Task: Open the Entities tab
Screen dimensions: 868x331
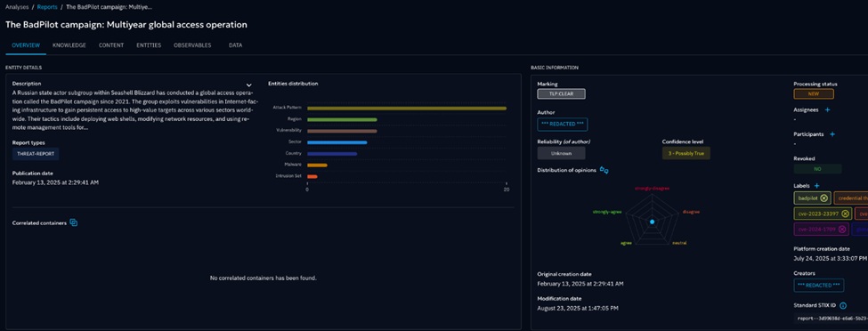Action: coord(149,45)
